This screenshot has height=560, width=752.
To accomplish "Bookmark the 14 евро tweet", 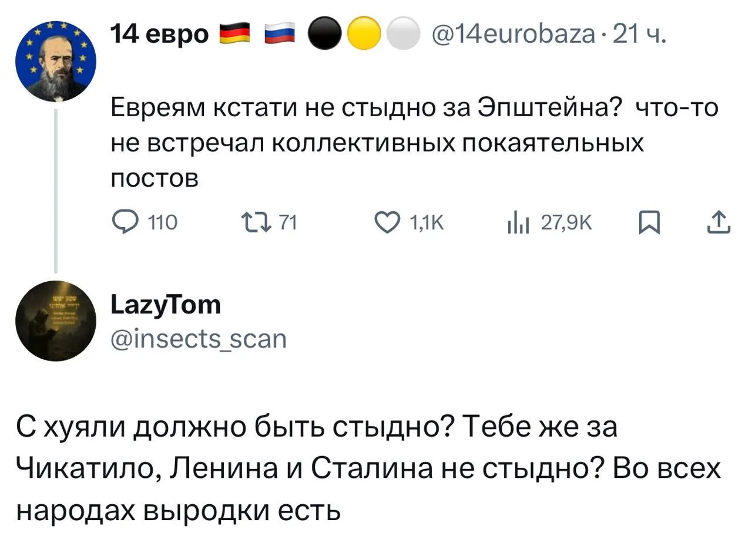I will 649,223.
